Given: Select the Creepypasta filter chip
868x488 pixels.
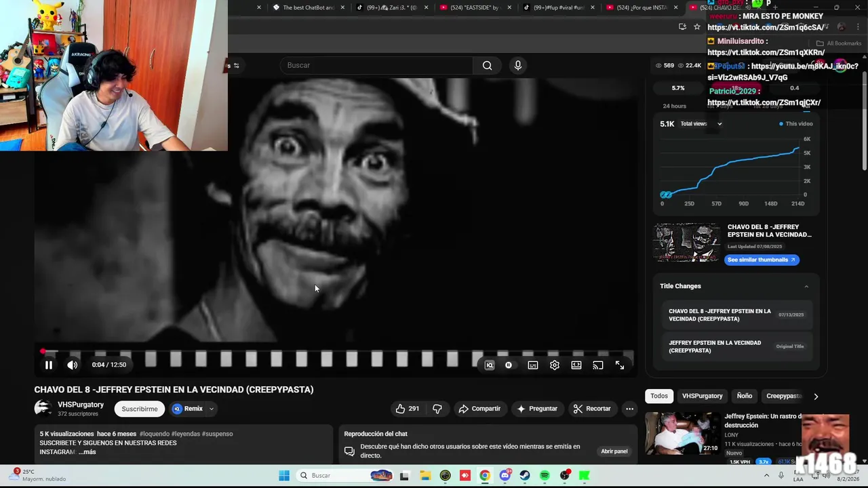Looking at the screenshot, I should [784, 396].
